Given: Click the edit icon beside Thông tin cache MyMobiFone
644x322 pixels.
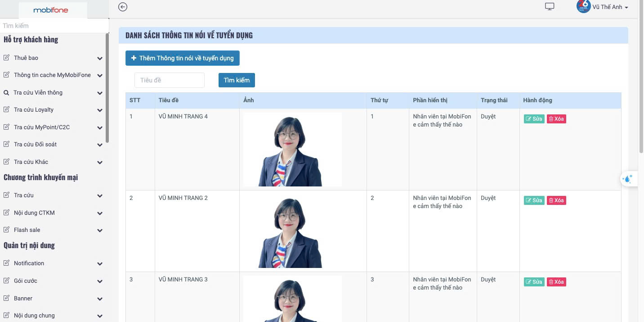Looking at the screenshot, I should (6, 75).
